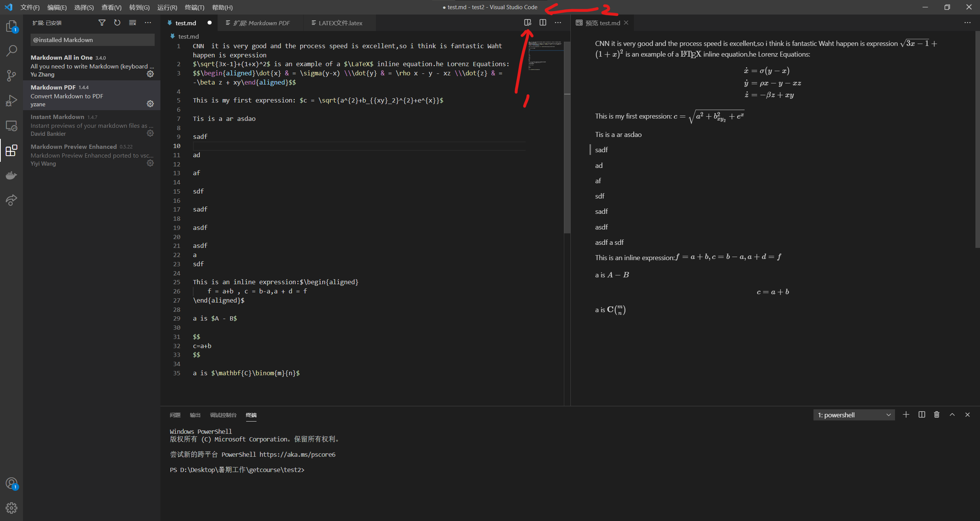980x521 pixels.
Task: Open the 终端(T) menu in menu bar
Action: point(194,7)
